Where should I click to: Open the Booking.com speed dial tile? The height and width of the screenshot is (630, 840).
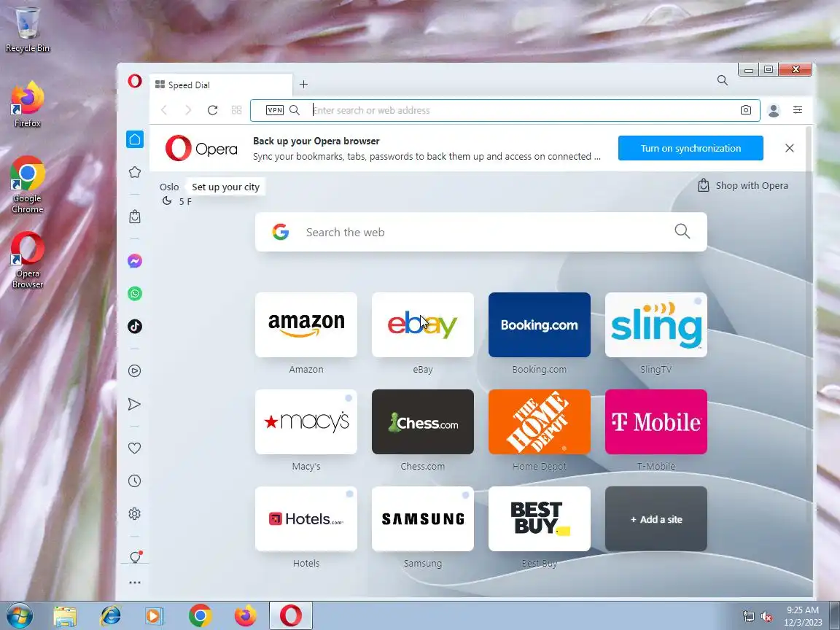(x=540, y=324)
